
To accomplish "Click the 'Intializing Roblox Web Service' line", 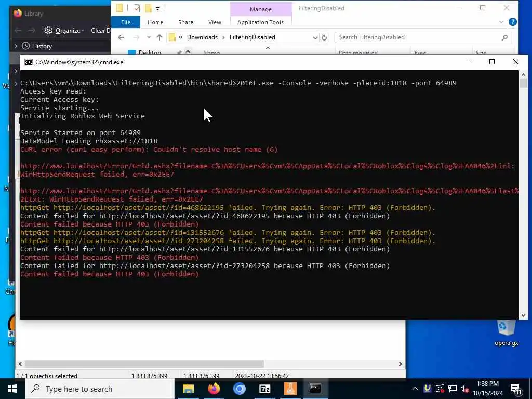I will point(83,116).
